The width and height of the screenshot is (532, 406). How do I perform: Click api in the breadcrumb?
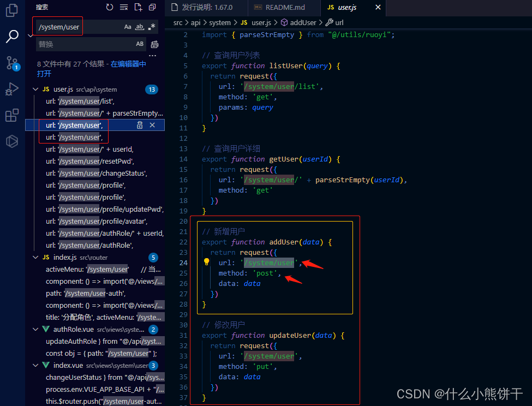click(195, 23)
